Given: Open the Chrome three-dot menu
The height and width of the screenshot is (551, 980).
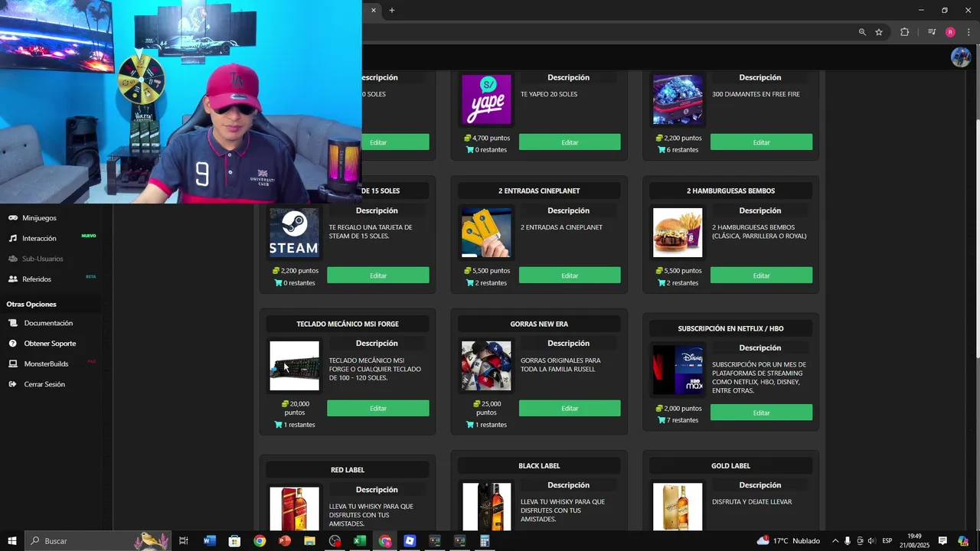Looking at the screenshot, I should (x=969, y=32).
